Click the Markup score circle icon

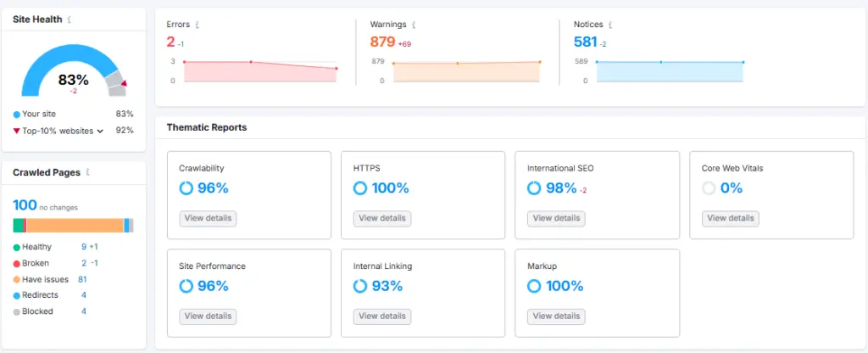coord(534,286)
